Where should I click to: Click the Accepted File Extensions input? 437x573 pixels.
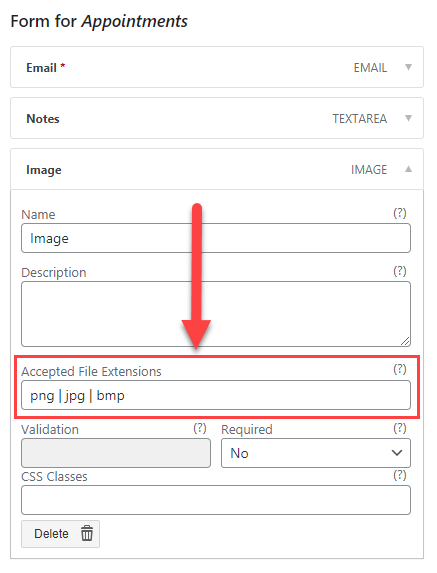tap(216, 395)
